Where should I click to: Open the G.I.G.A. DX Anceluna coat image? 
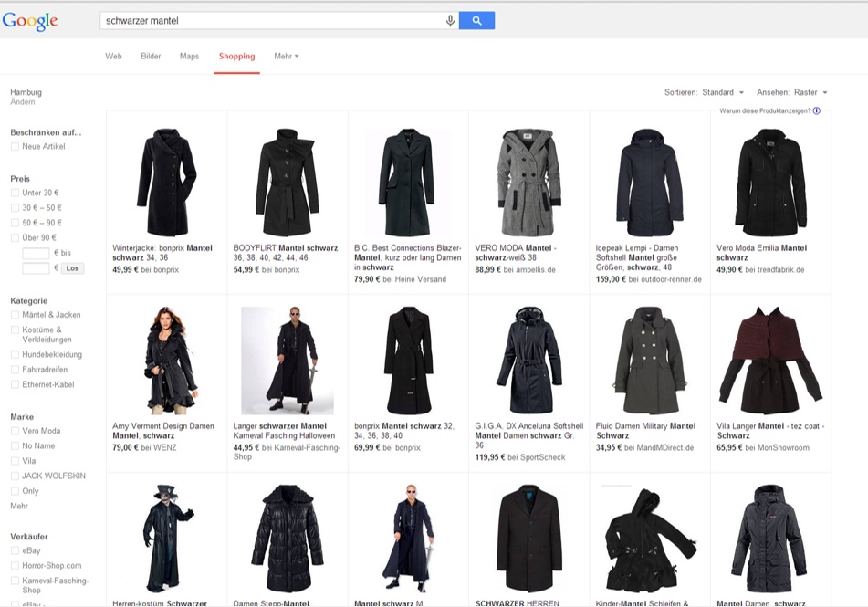[x=528, y=361]
